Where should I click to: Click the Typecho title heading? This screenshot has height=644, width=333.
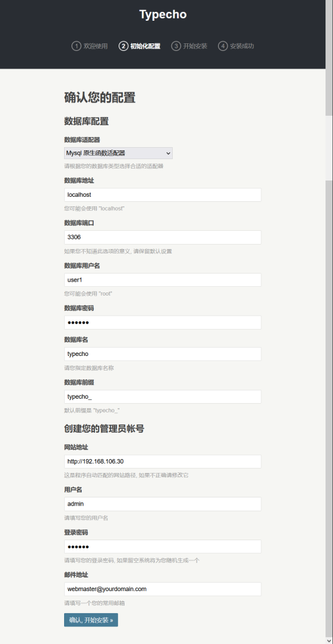pyautogui.click(x=163, y=14)
